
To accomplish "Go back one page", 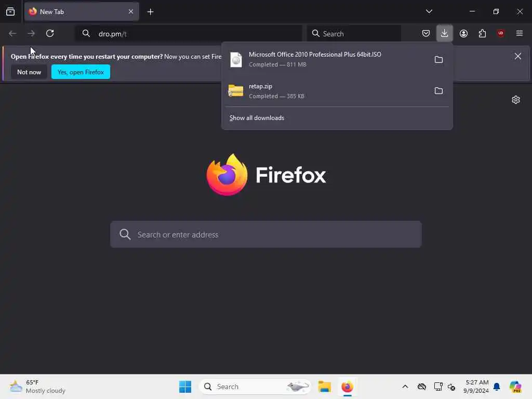I will click(x=12, y=33).
